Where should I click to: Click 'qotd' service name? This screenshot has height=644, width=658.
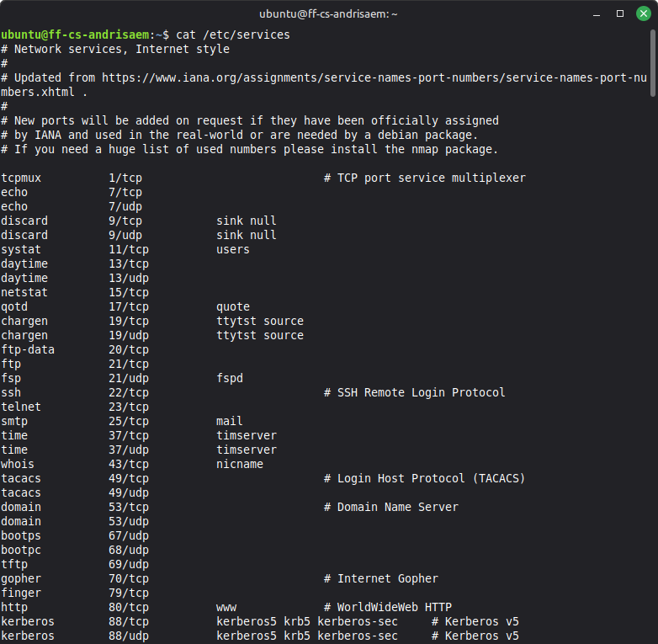tap(14, 307)
